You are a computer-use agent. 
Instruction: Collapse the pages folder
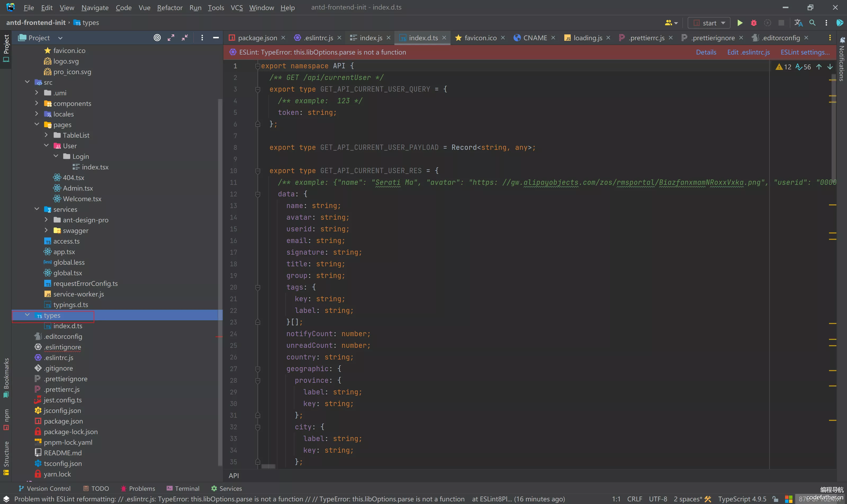(37, 124)
